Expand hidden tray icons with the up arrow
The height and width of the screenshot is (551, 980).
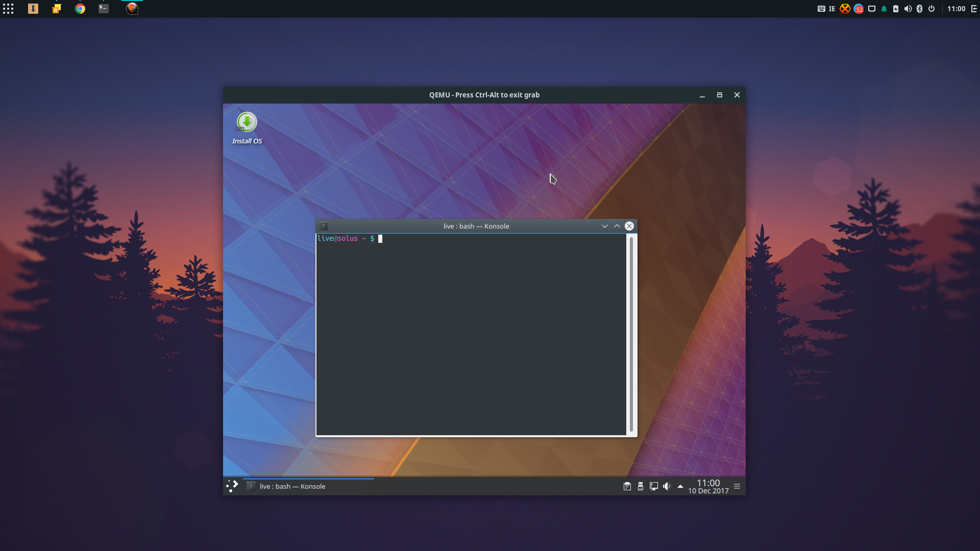tap(680, 486)
